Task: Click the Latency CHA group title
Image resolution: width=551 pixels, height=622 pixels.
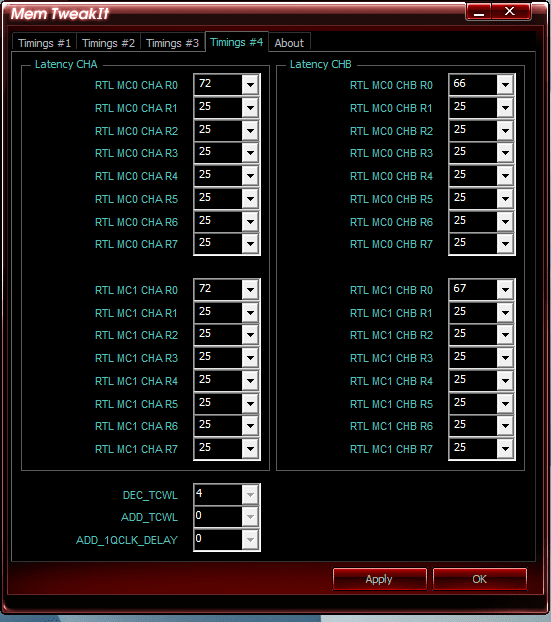Action: (66, 64)
